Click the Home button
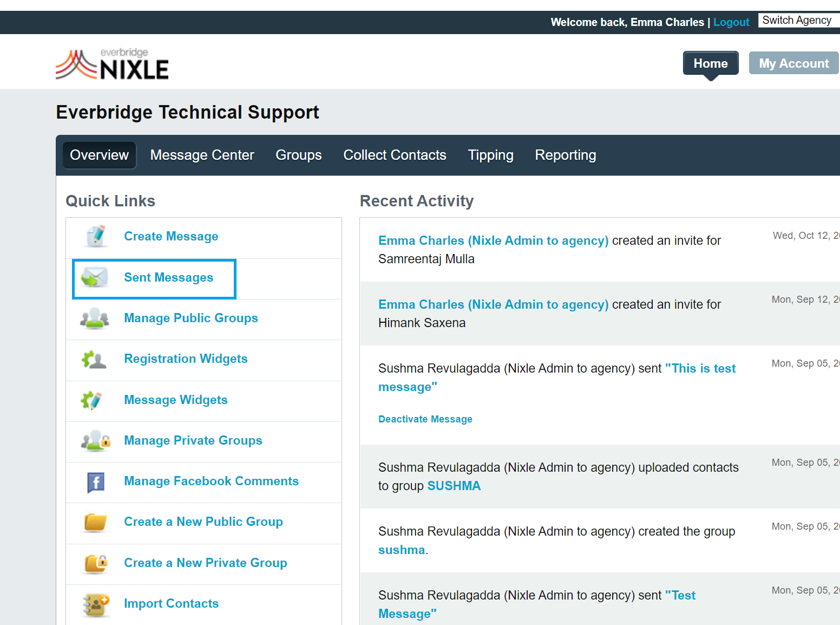The height and width of the screenshot is (625, 840). [711, 63]
